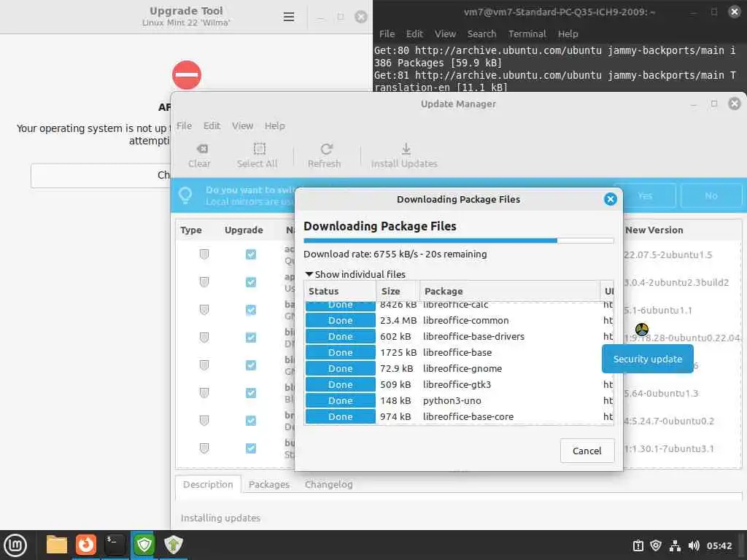Open the Terminal menu in terminal window
The width and height of the screenshot is (747, 560).
coord(527,34)
